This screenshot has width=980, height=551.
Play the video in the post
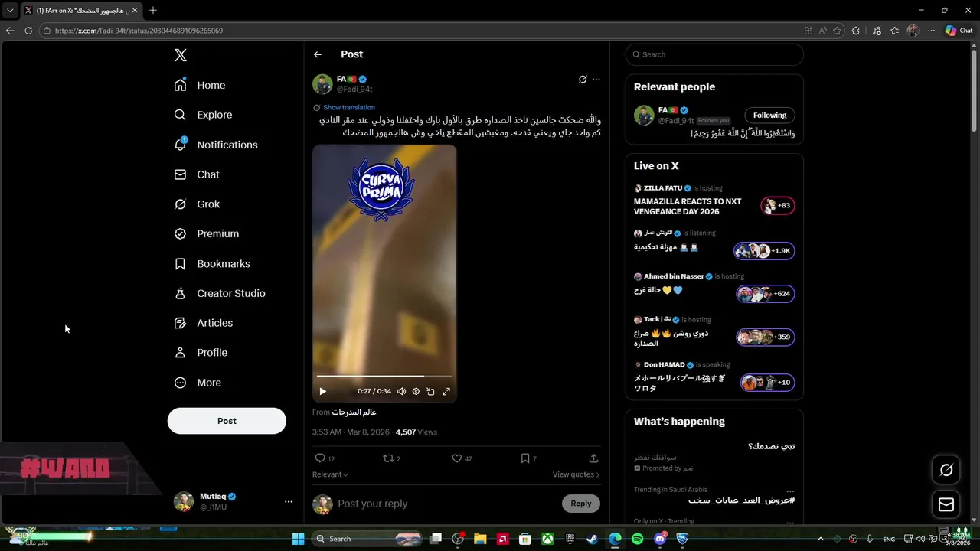(x=322, y=391)
